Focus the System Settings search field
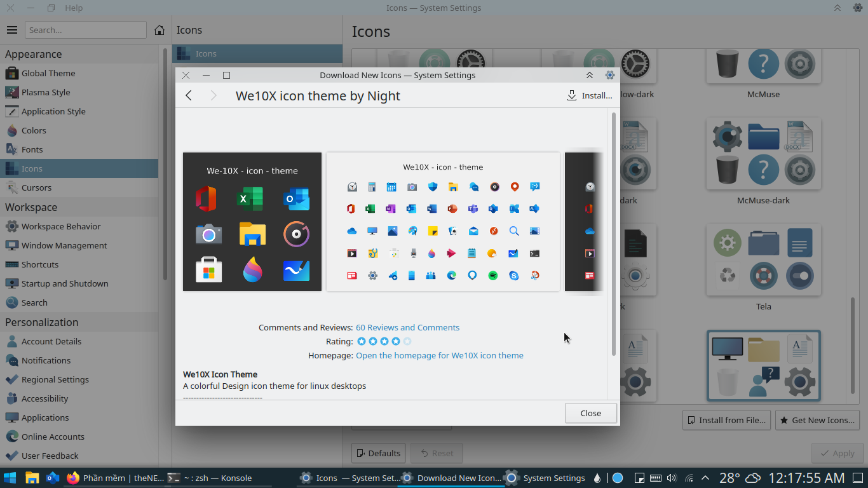This screenshot has width=868, height=488. [x=86, y=30]
